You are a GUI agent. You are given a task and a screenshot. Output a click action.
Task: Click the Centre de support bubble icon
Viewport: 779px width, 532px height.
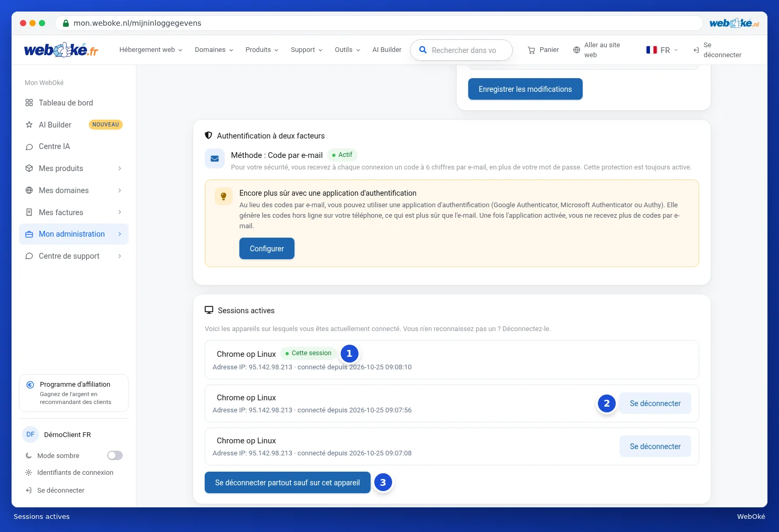click(29, 256)
